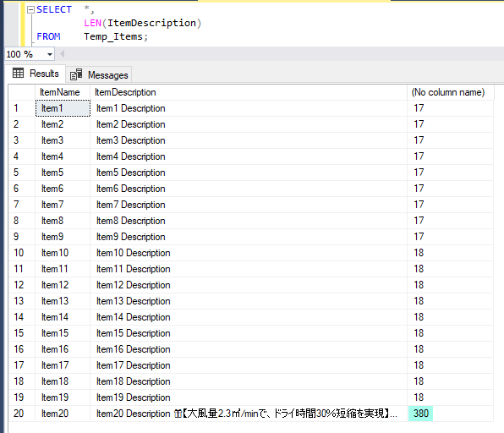The height and width of the screenshot is (433, 504).
Task: Select row header number 20
Action: (21, 414)
